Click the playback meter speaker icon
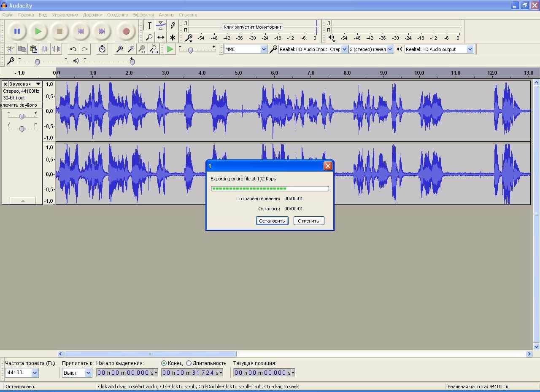Image resolution: width=540 pixels, height=392 pixels. 332,38
